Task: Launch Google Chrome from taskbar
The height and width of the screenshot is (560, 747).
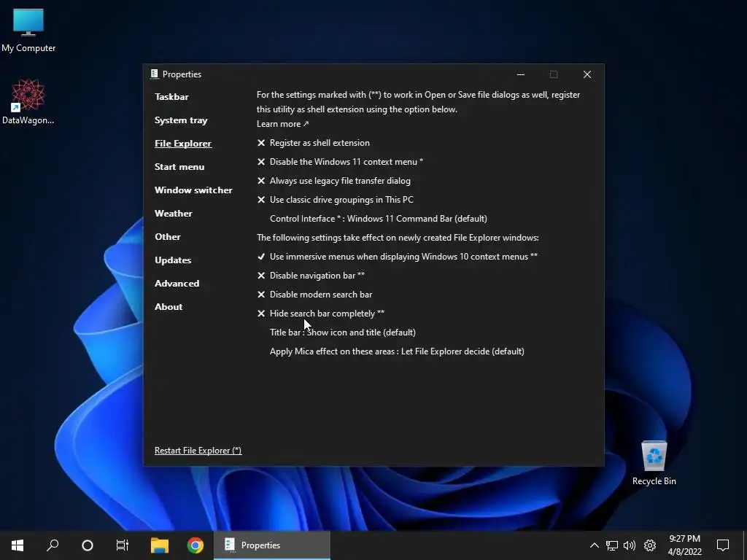Action: coord(195,545)
